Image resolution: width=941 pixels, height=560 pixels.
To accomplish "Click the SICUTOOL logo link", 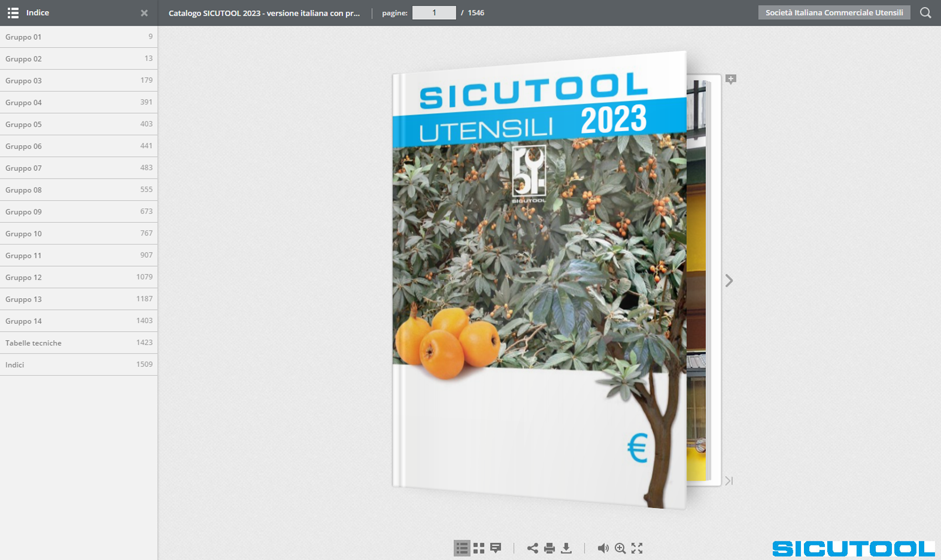I will click(853, 548).
